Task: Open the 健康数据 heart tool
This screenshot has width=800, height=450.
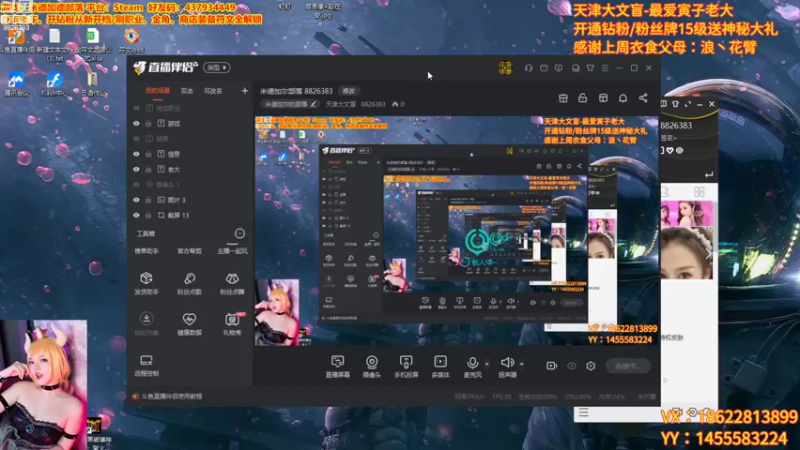Action: tap(189, 324)
